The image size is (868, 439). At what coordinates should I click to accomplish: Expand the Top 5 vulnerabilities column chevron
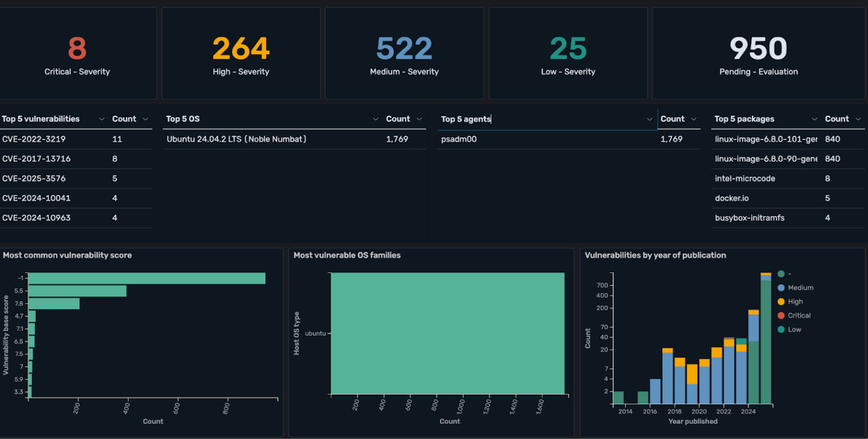coord(102,119)
